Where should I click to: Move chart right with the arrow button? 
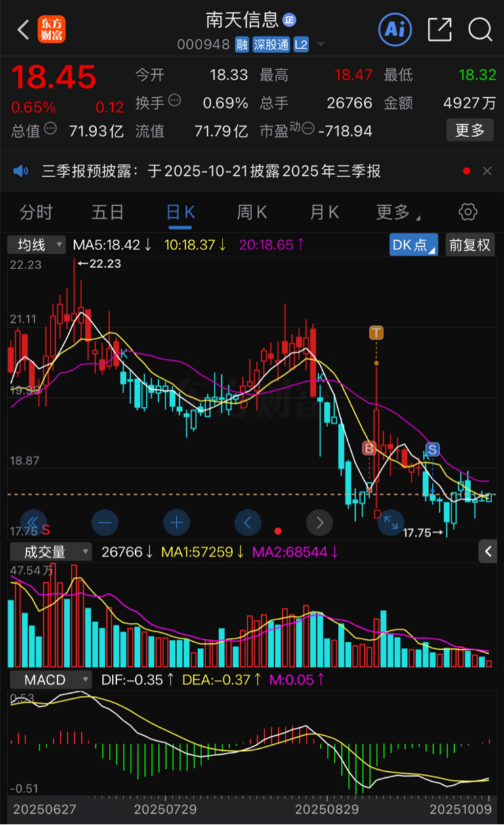point(320,522)
